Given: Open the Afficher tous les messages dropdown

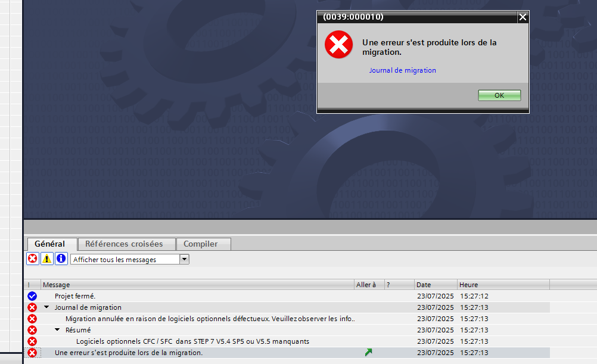Looking at the screenshot, I should pyautogui.click(x=184, y=259).
